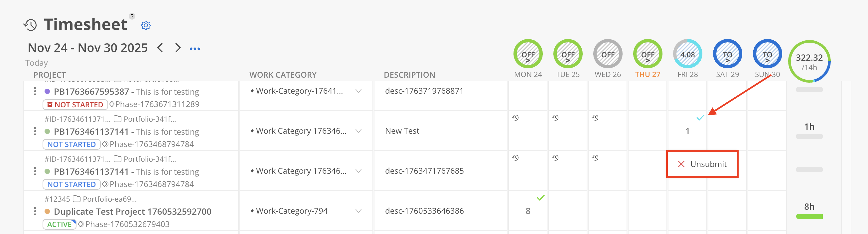Screen dimensions: 868x234
Task: Go to next week arrow
Action: coord(178,48)
